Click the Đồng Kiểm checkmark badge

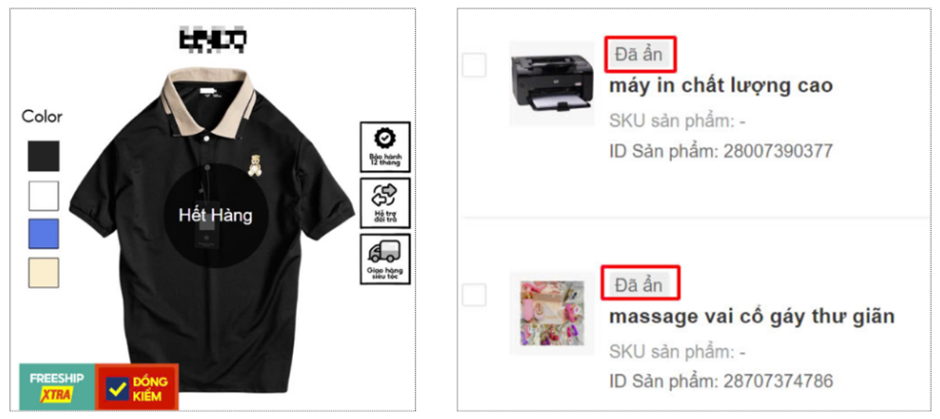tap(137, 387)
